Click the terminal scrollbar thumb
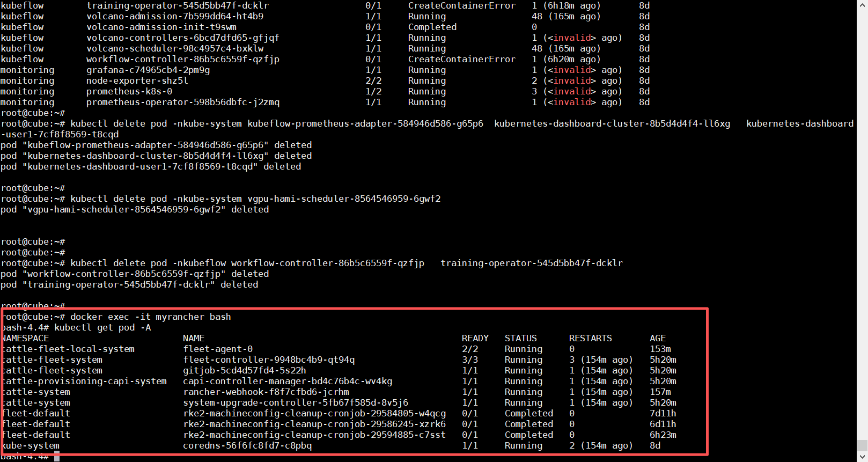 863,446
